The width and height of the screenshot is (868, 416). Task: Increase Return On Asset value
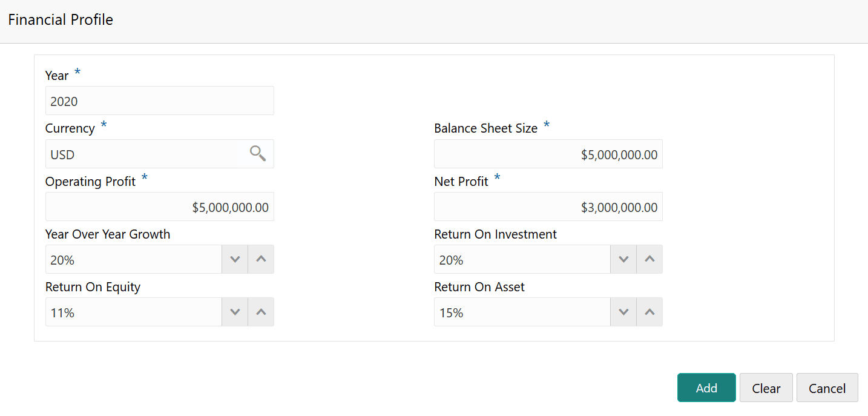coord(649,312)
